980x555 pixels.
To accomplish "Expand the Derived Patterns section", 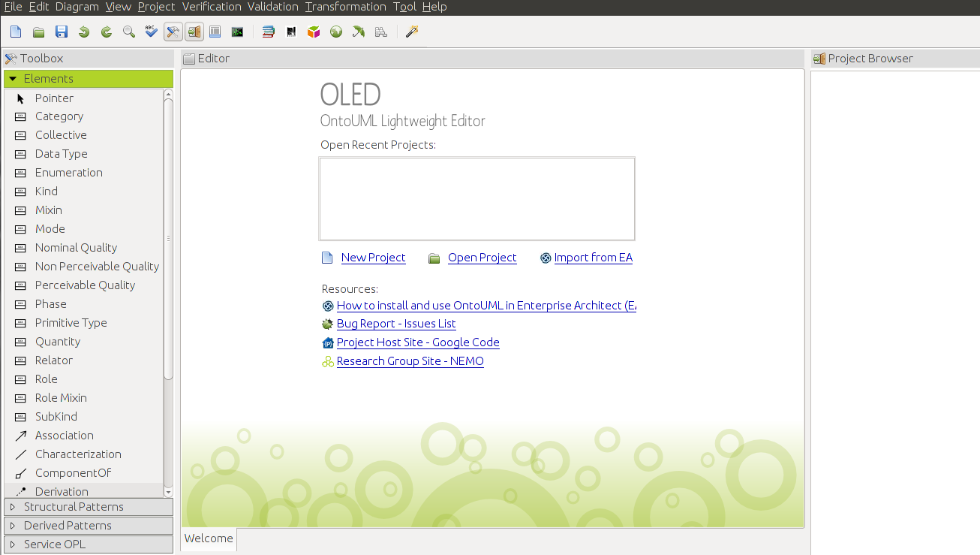I will [89, 526].
